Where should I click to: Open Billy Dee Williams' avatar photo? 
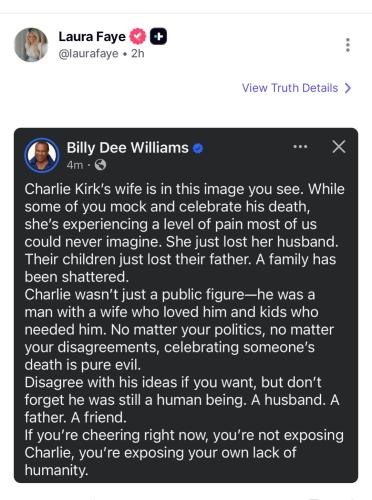pyautogui.click(x=42, y=155)
